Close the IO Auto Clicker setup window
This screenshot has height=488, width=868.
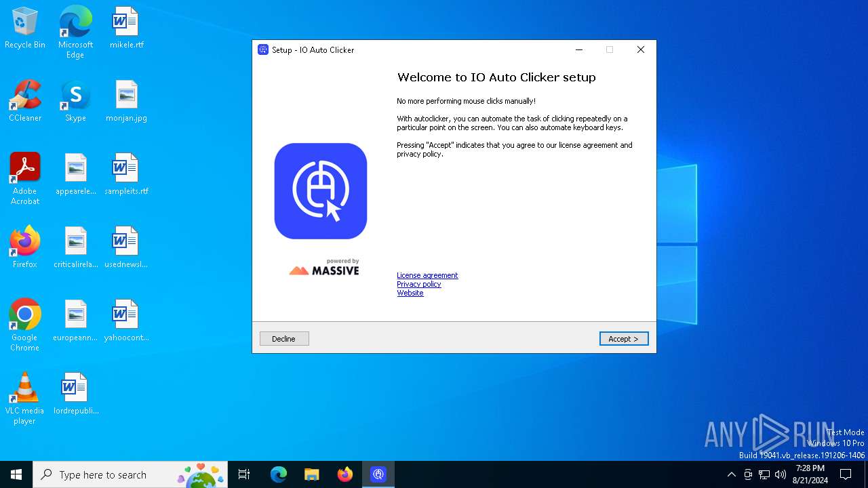[x=641, y=49]
